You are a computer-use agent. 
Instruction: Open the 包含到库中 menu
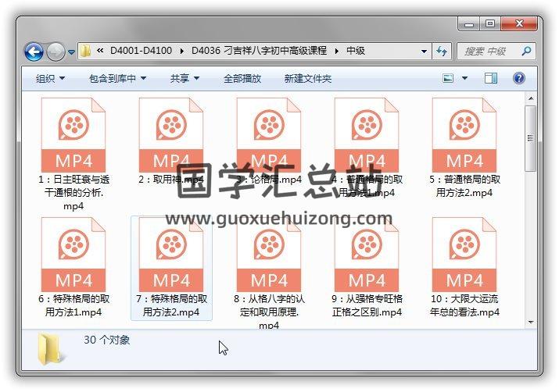click(x=117, y=78)
